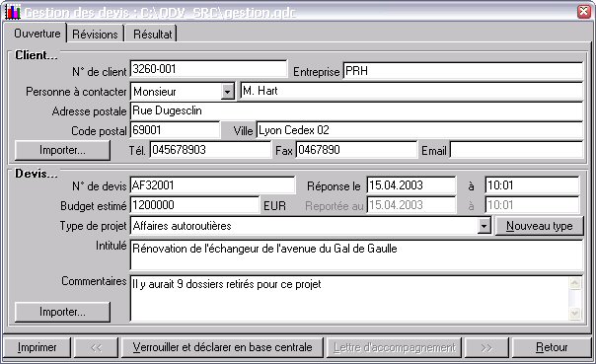The height and width of the screenshot is (364, 596).
Task: Open the Type de projet dropdown arrow
Action: tap(484, 226)
